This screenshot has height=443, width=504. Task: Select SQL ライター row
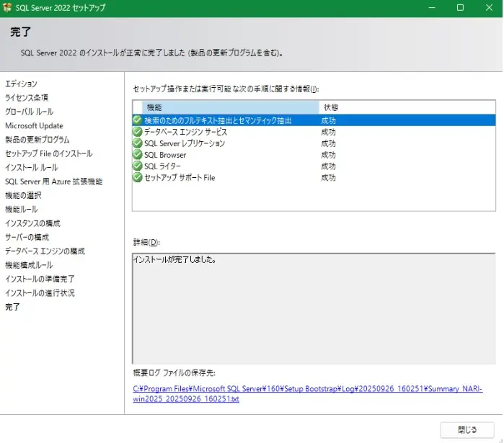(314, 166)
